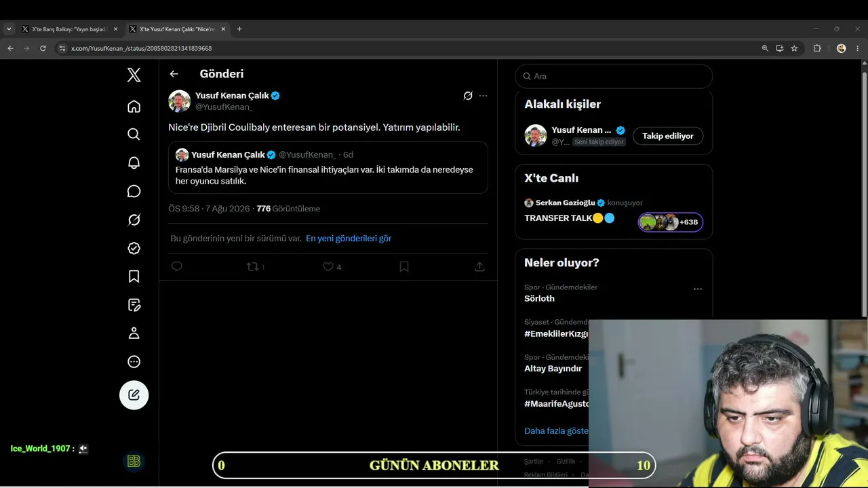Open the Altay Bayındır trending topic
The width and height of the screenshot is (868, 488).
[x=553, y=369]
